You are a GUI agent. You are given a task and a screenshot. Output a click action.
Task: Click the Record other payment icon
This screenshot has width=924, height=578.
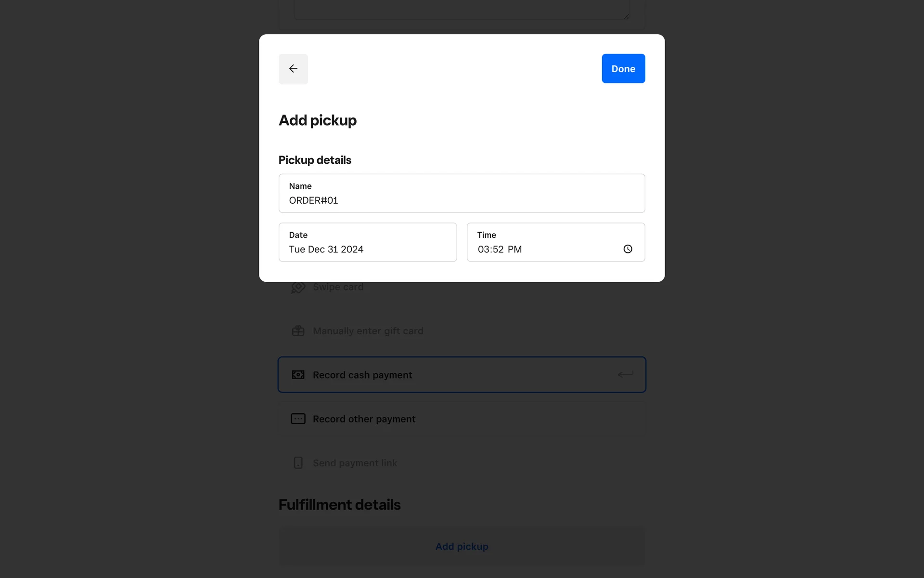pyautogui.click(x=298, y=419)
